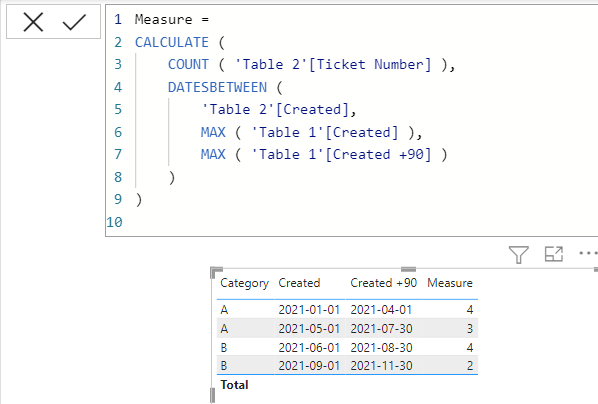Click 'Table 1'[Created +90] reference
The height and width of the screenshot is (404, 598).
click(341, 155)
